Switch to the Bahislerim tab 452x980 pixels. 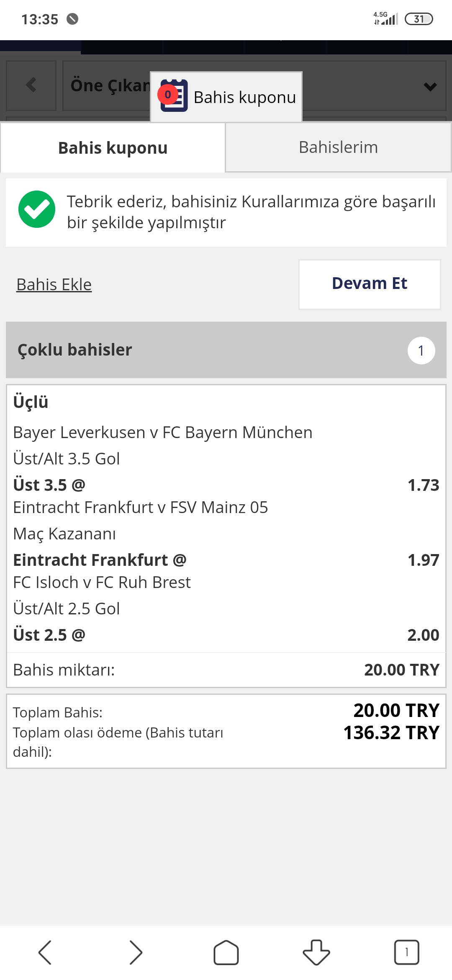pyautogui.click(x=338, y=147)
